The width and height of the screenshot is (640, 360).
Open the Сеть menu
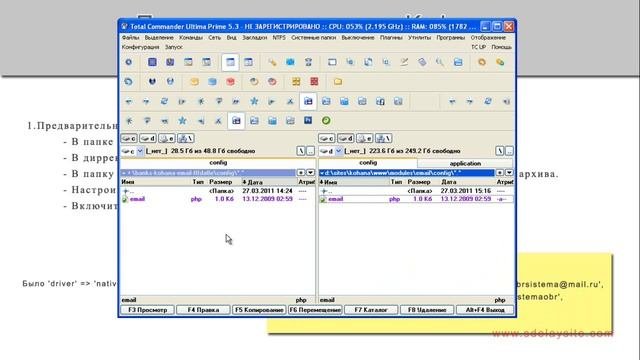point(214,38)
